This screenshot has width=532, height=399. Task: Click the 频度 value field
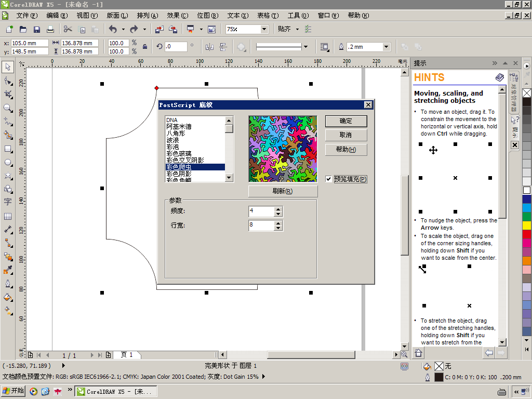point(261,211)
